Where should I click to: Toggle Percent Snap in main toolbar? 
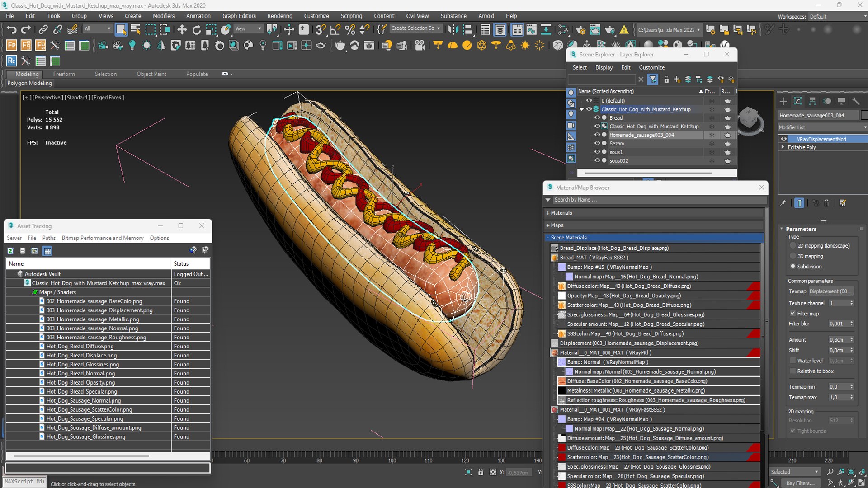pyautogui.click(x=350, y=30)
